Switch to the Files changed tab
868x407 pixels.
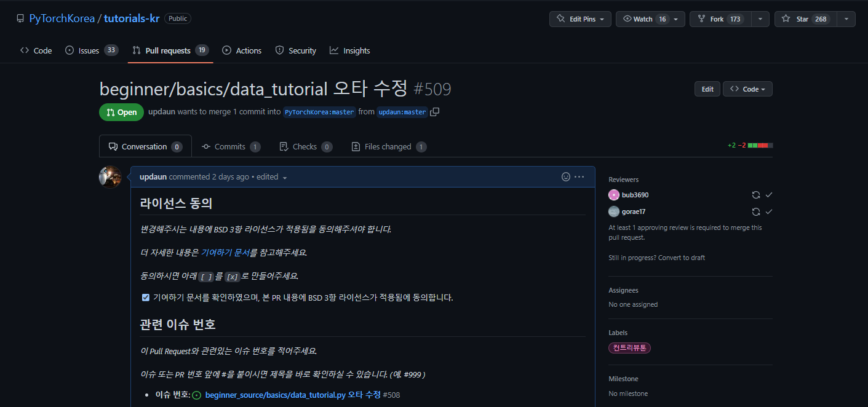(x=389, y=146)
